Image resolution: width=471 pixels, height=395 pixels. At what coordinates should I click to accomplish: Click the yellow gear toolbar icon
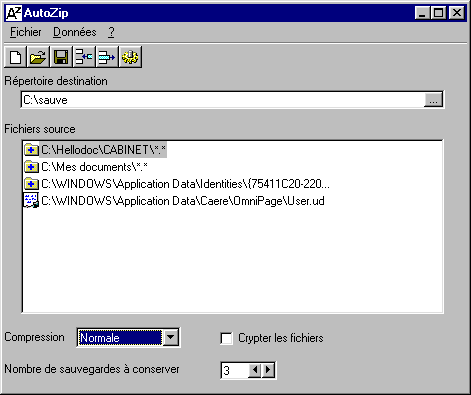point(130,57)
